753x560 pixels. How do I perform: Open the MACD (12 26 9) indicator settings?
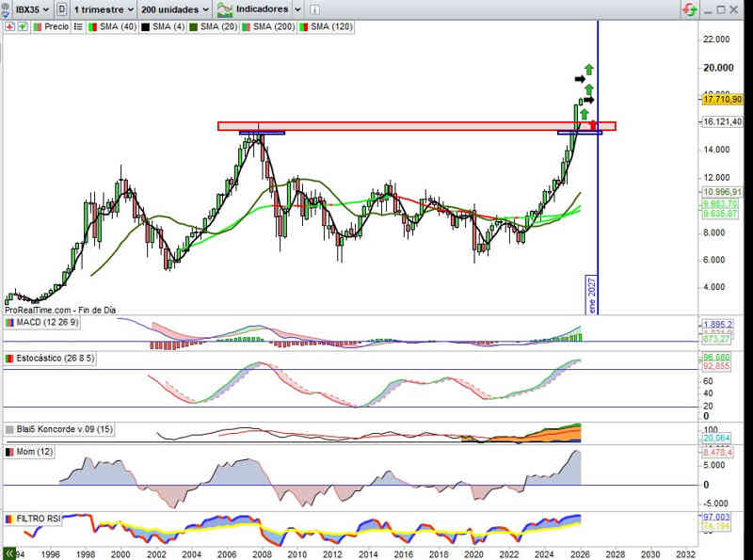pyautogui.click(x=49, y=323)
